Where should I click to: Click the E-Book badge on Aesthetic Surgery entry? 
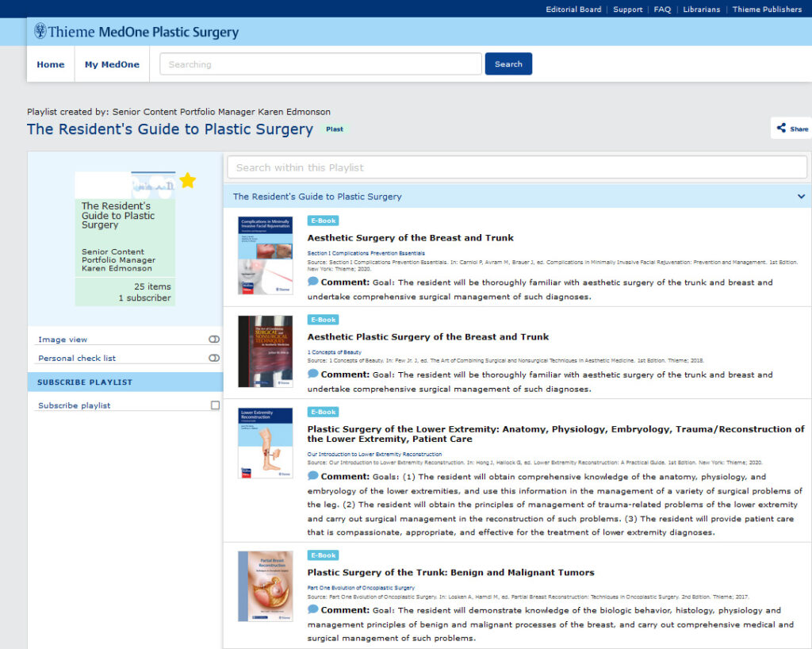[x=323, y=221]
